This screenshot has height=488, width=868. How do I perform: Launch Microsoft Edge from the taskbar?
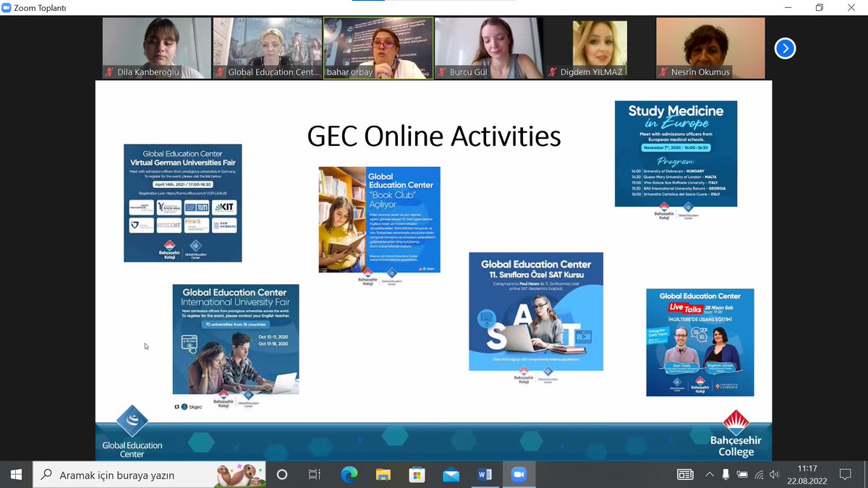coord(349,475)
